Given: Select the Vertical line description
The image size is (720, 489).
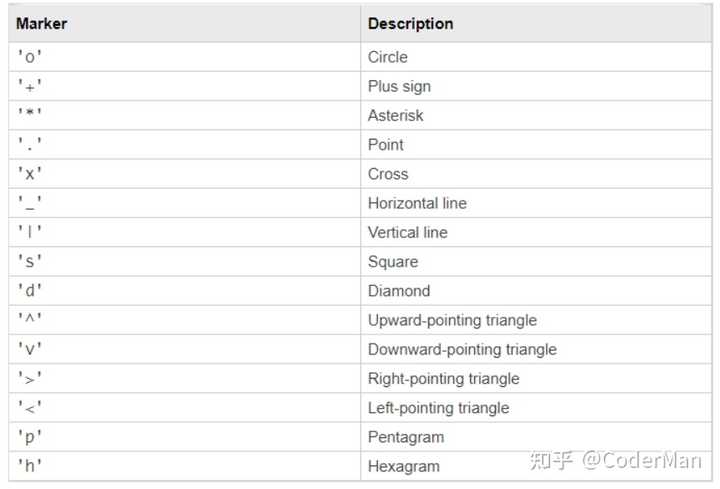Looking at the screenshot, I should click(407, 232).
